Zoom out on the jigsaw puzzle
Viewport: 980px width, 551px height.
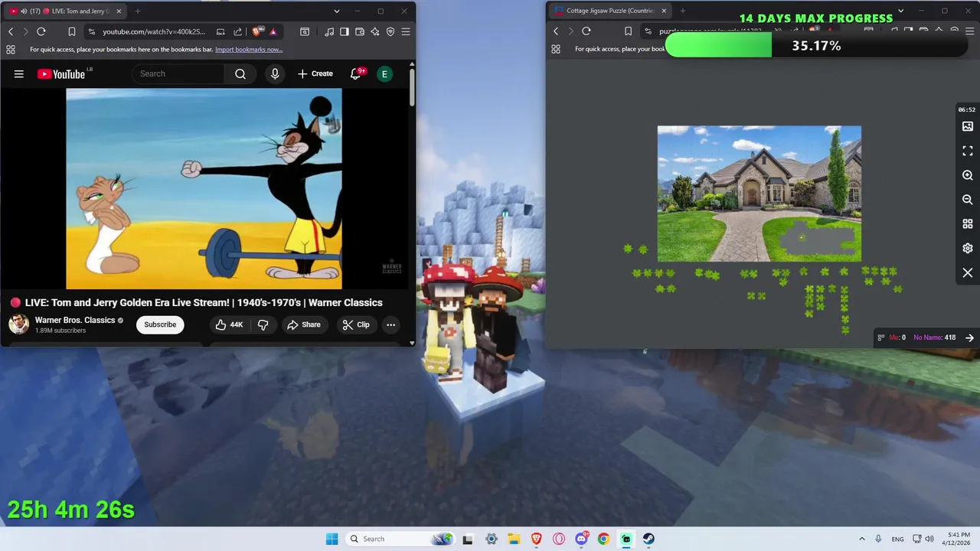click(968, 200)
